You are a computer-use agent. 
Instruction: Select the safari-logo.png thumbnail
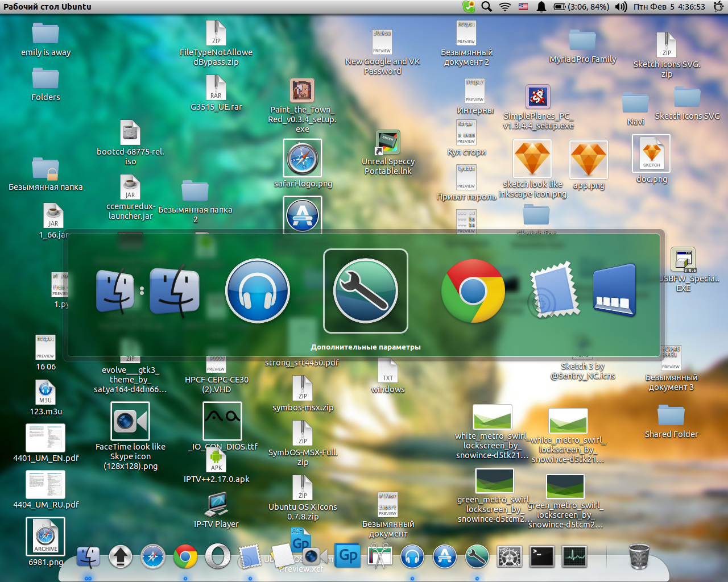pos(303,158)
